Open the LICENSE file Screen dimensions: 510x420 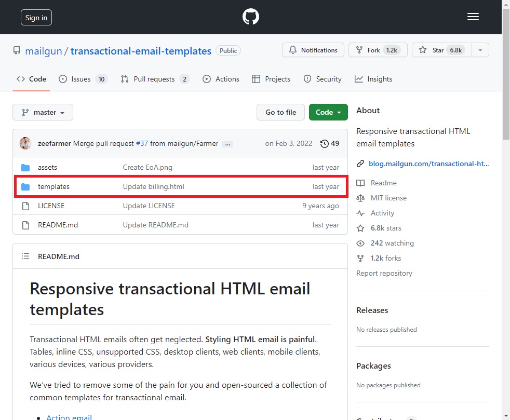coord(51,206)
